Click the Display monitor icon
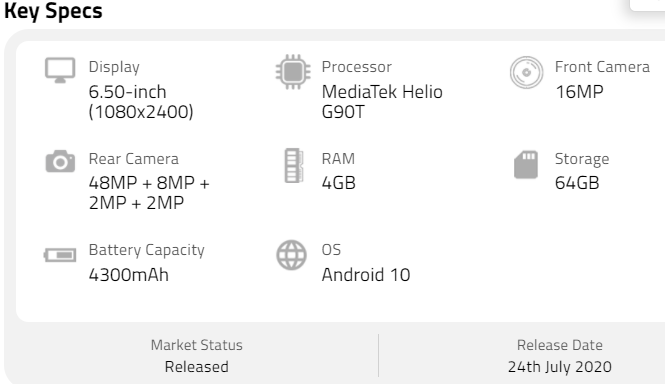 click(60, 70)
